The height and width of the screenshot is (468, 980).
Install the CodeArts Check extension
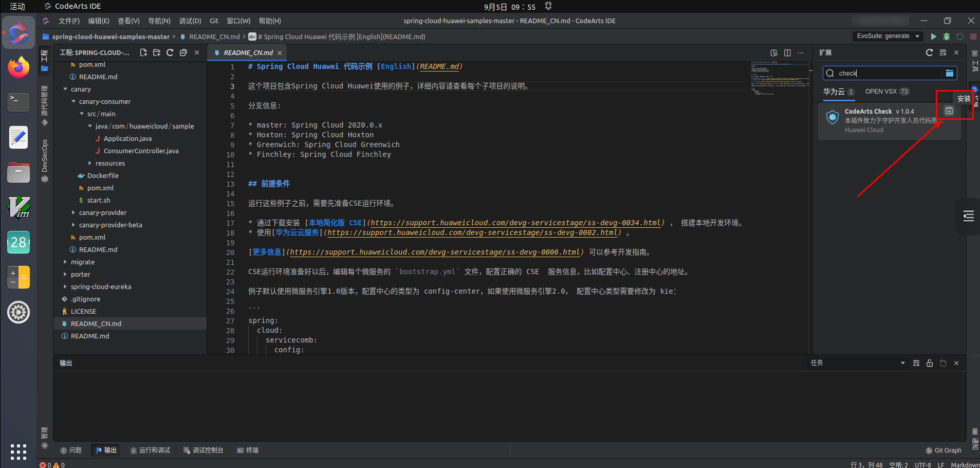[949, 111]
